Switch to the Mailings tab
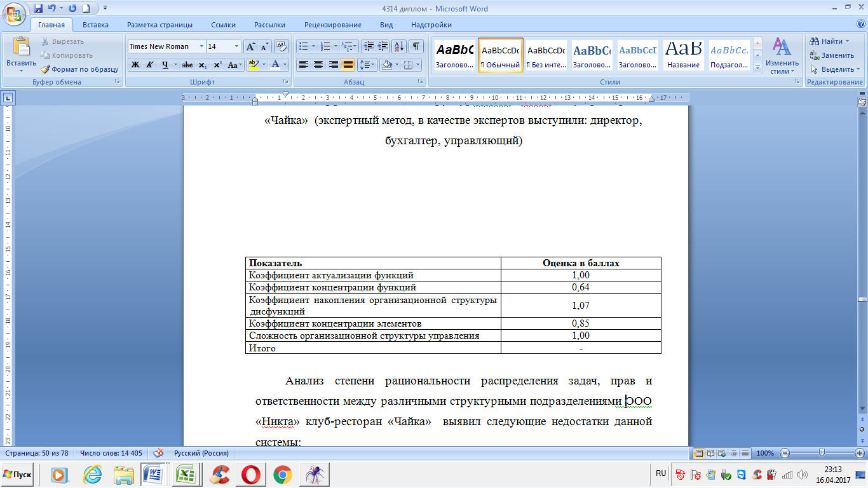This screenshot has height=488, width=868. pos(269,25)
